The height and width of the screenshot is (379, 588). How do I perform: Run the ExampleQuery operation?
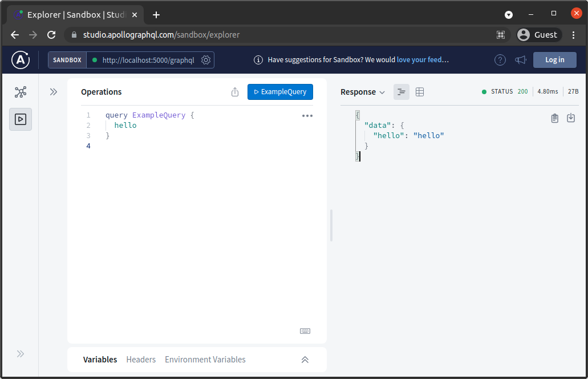(x=280, y=91)
